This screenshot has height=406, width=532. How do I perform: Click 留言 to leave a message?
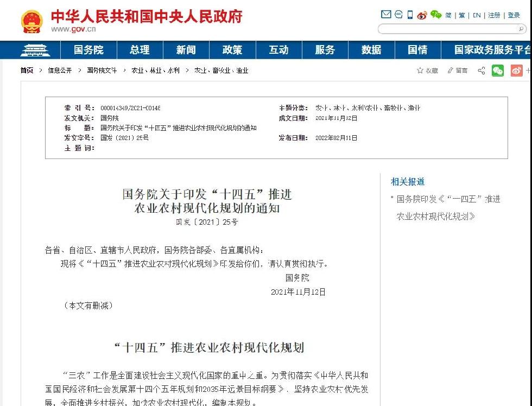(x=457, y=71)
